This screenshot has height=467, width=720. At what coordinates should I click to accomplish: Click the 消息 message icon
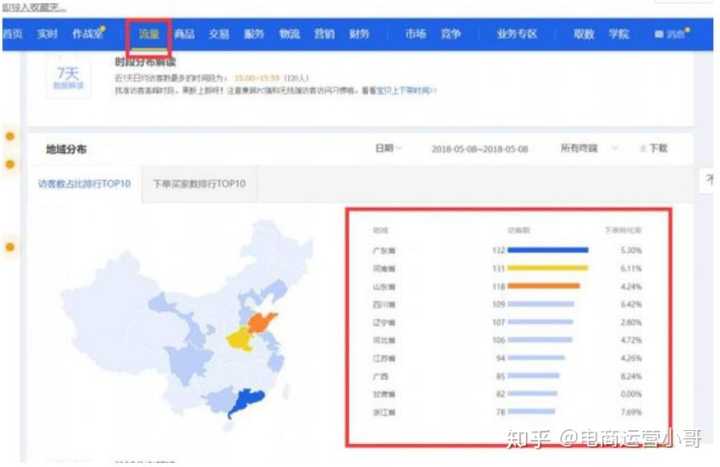tap(671, 35)
